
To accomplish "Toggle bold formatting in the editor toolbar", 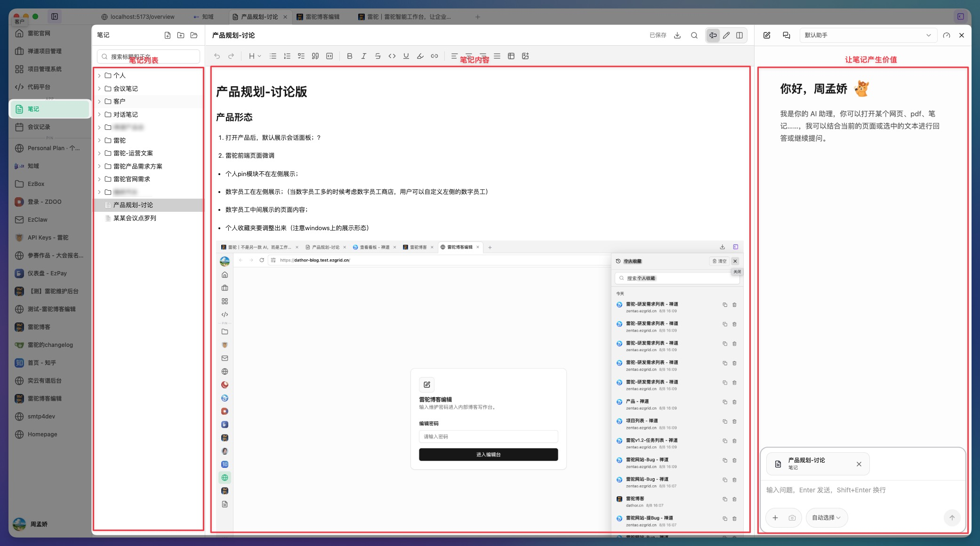I will tap(349, 56).
